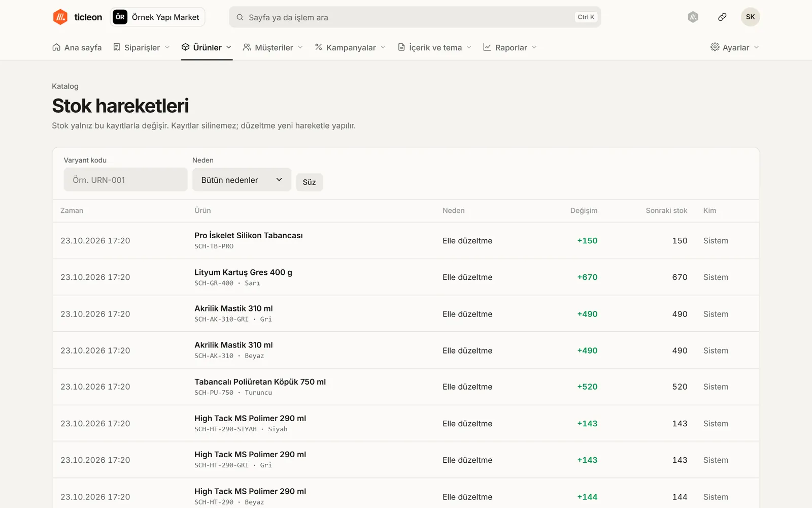Select 'Pro İskelet Silikon Tabancası' product name
The height and width of the screenshot is (508, 812).
pos(249,236)
